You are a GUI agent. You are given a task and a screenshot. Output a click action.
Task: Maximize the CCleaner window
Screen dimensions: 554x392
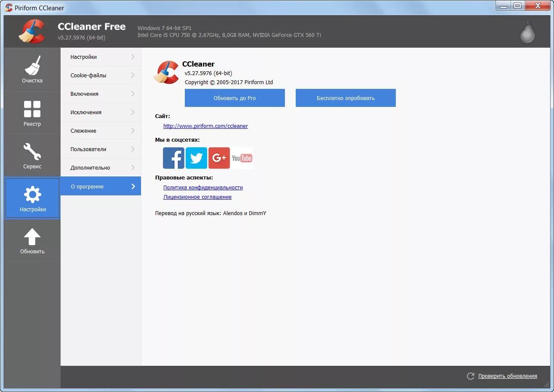pyautogui.click(x=517, y=6)
